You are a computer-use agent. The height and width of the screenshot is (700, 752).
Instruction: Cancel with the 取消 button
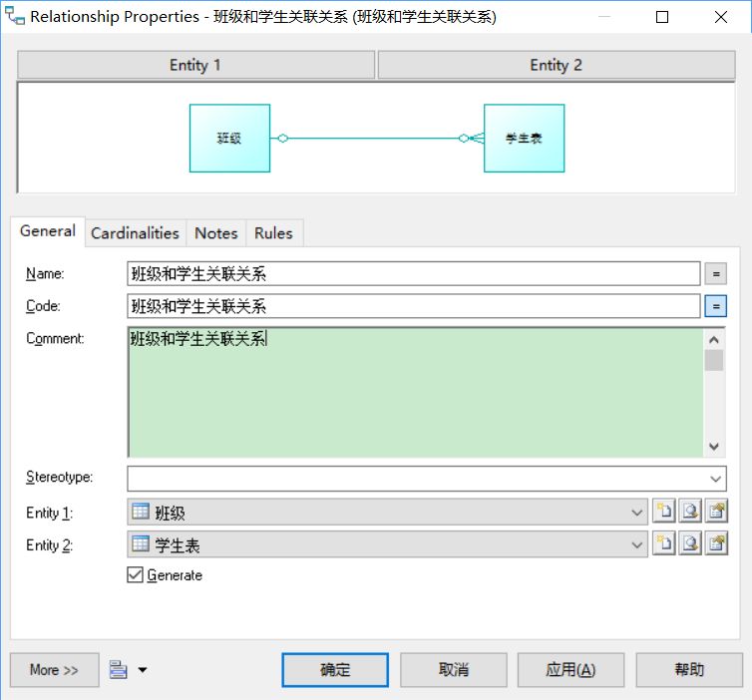coord(453,670)
